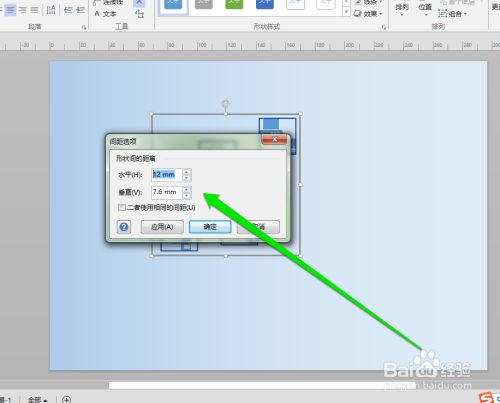Click the Sogou input method tray icon
The width and height of the screenshot is (500, 403).
[486, 398]
